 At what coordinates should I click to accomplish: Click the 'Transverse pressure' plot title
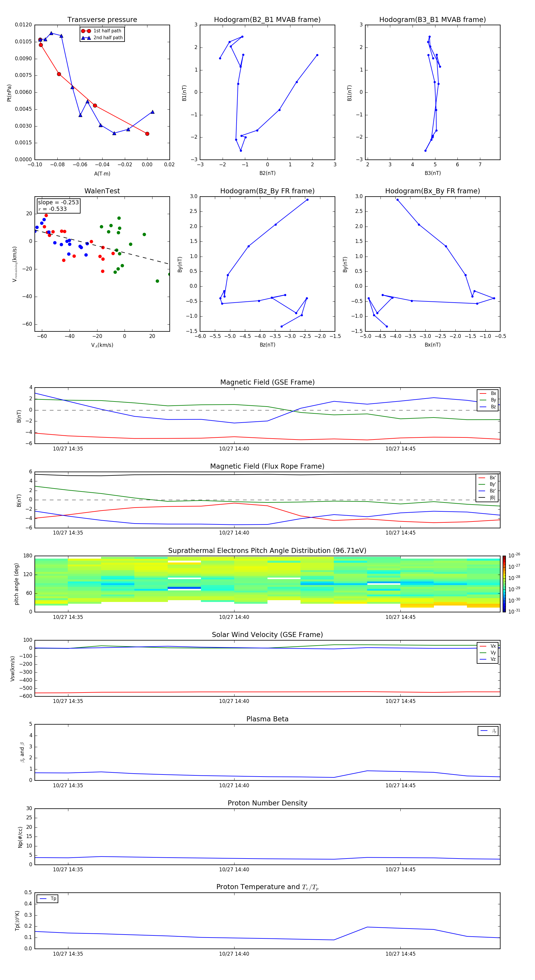pos(102,19)
